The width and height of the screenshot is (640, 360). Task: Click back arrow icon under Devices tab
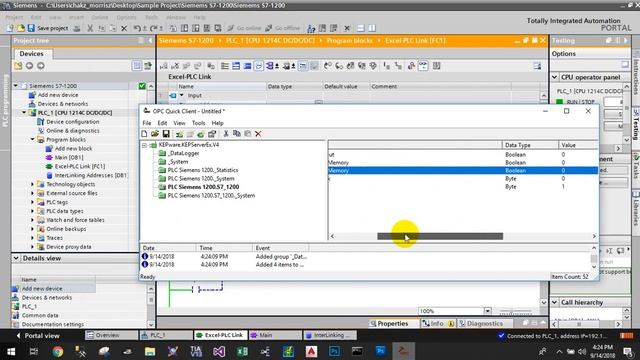pyautogui.click(x=29, y=66)
